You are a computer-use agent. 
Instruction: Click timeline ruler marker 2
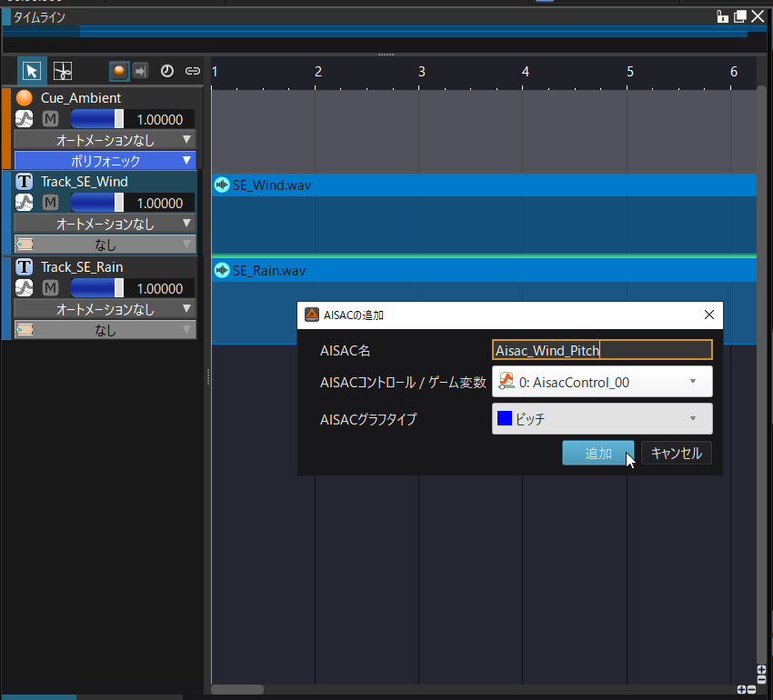318,72
